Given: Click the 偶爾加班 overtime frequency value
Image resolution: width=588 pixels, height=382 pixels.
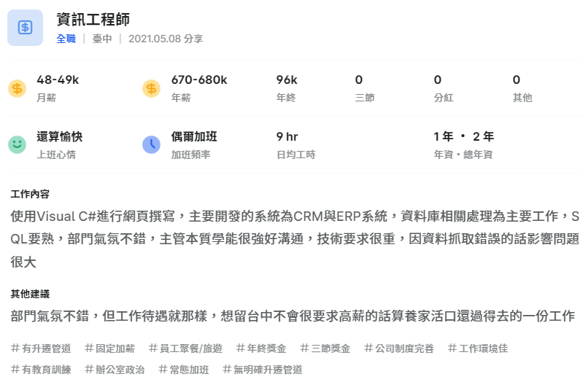Looking at the screenshot, I should click(x=194, y=136).
